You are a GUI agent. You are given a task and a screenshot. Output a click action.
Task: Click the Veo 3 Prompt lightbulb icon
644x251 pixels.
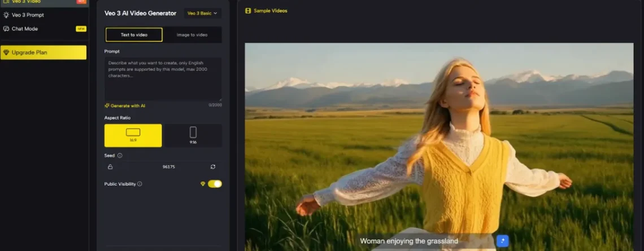click(x=6, y=15)
